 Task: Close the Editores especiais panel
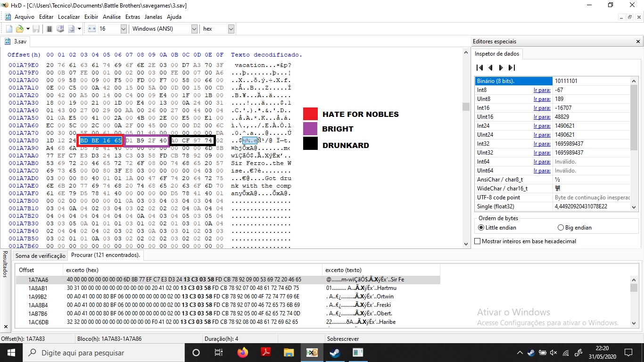[x=637, y=41]
